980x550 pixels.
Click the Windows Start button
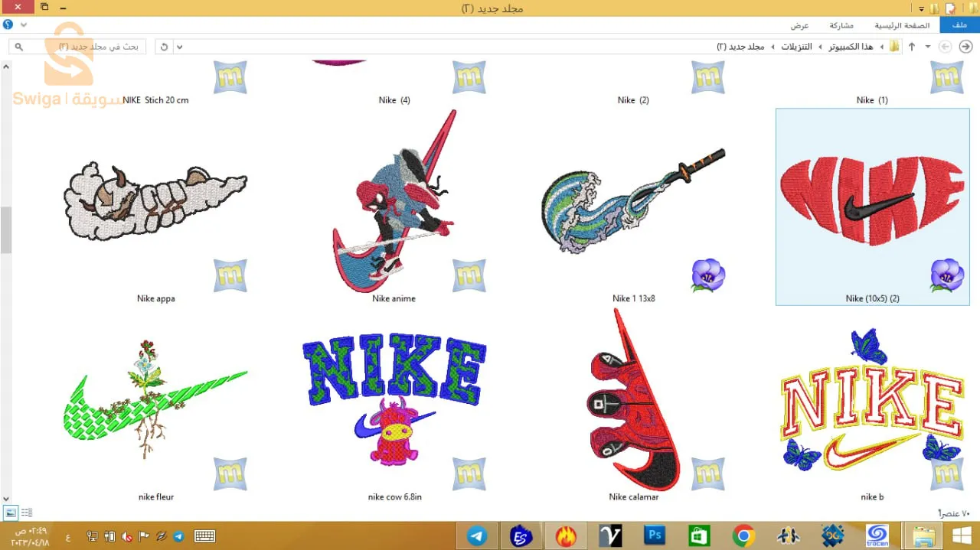(962, 536)
